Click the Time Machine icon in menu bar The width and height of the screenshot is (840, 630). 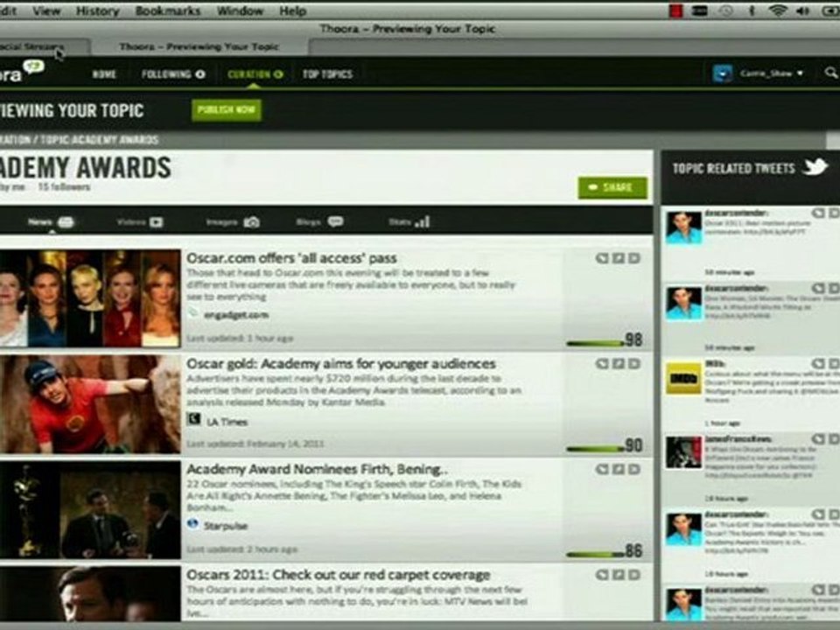tap(726, 10)
